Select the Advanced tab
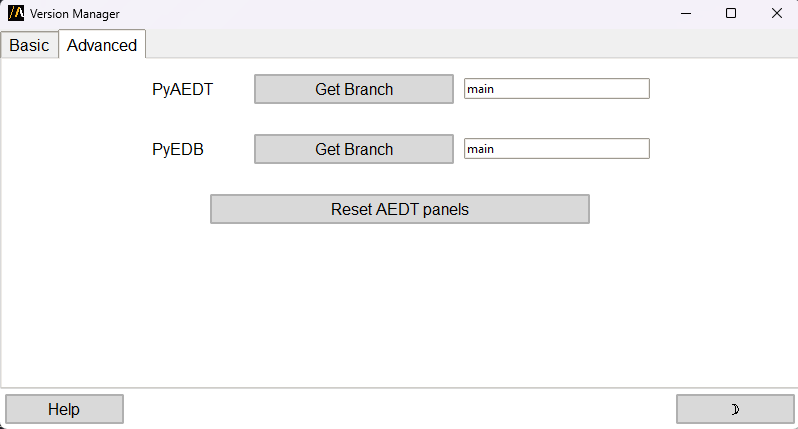This screenshot has height=429, width=798. (102, 45)
